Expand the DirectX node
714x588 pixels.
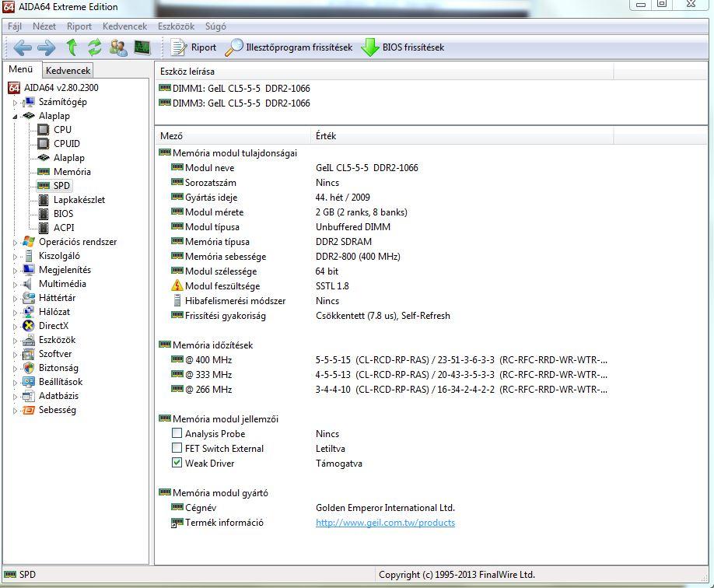(x=15, y=327)
